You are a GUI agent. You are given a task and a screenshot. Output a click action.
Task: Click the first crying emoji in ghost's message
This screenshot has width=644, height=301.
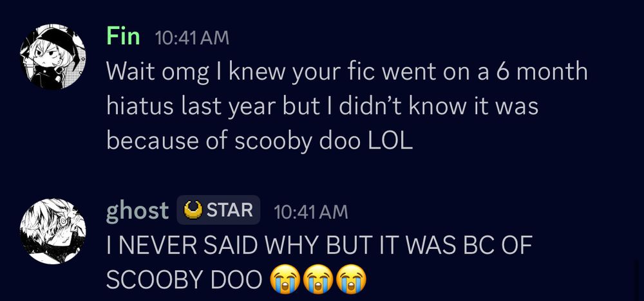(x=284, y=280)
